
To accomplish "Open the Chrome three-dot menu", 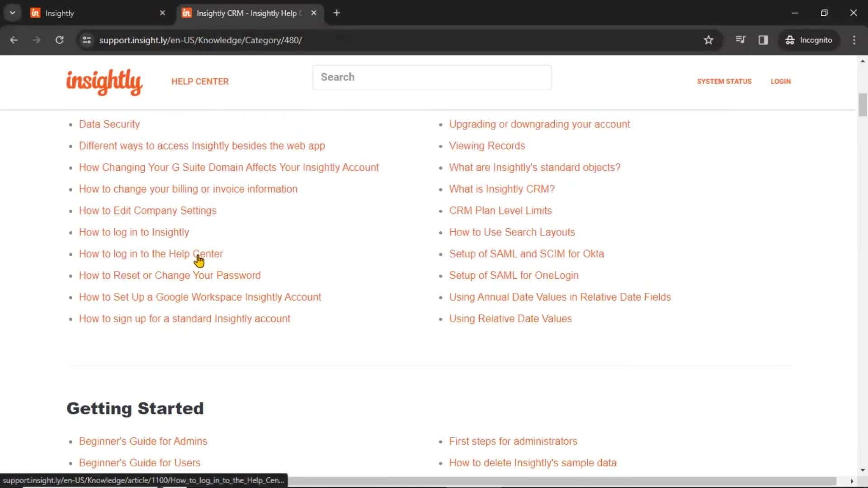I will 854,40.
